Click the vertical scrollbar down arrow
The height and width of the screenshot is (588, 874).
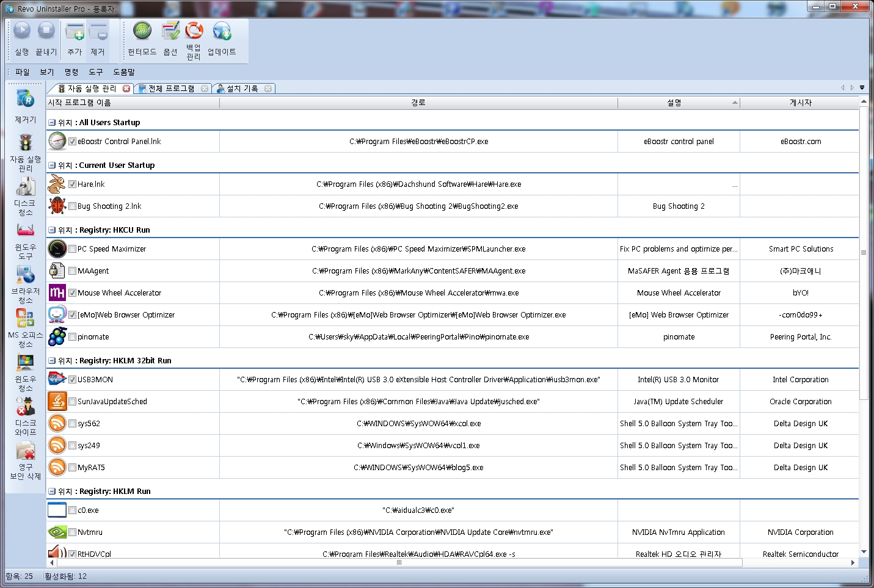864,551
